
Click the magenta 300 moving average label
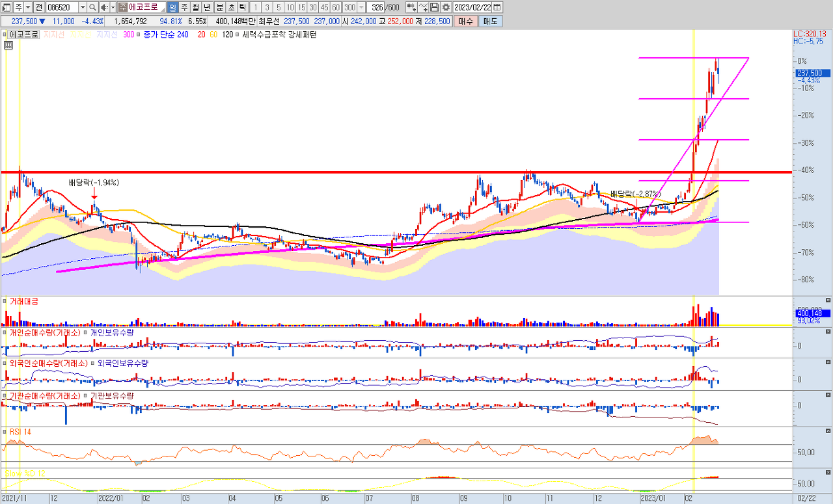coord(128,34)
